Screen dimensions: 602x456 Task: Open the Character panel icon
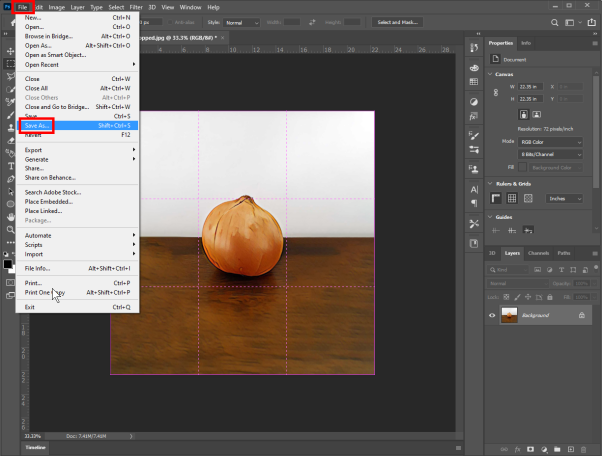[474, 189]
